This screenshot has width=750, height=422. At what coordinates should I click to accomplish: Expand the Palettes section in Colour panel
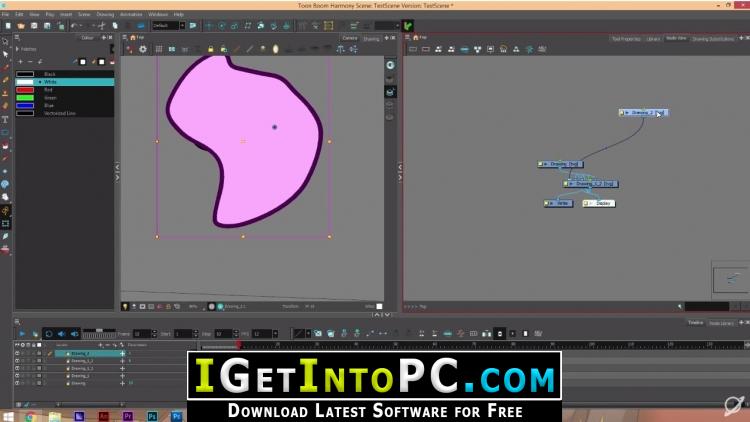point(17,49)
